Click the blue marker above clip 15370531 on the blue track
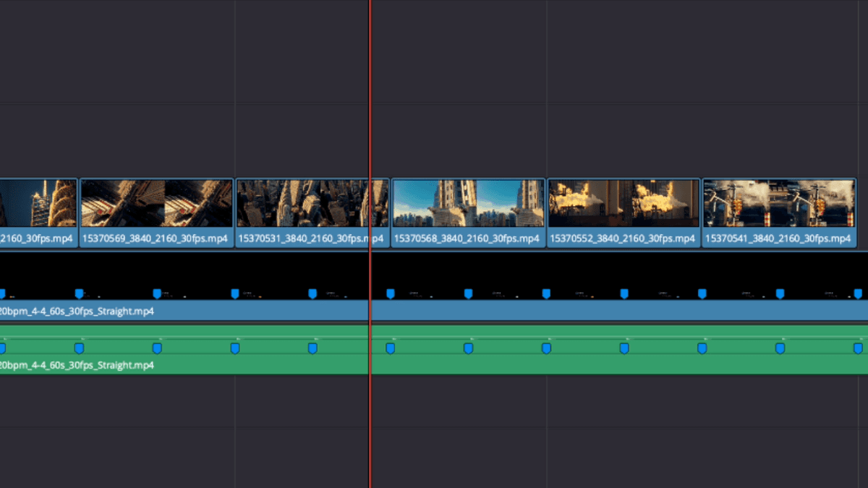 (x=312, y=293)
